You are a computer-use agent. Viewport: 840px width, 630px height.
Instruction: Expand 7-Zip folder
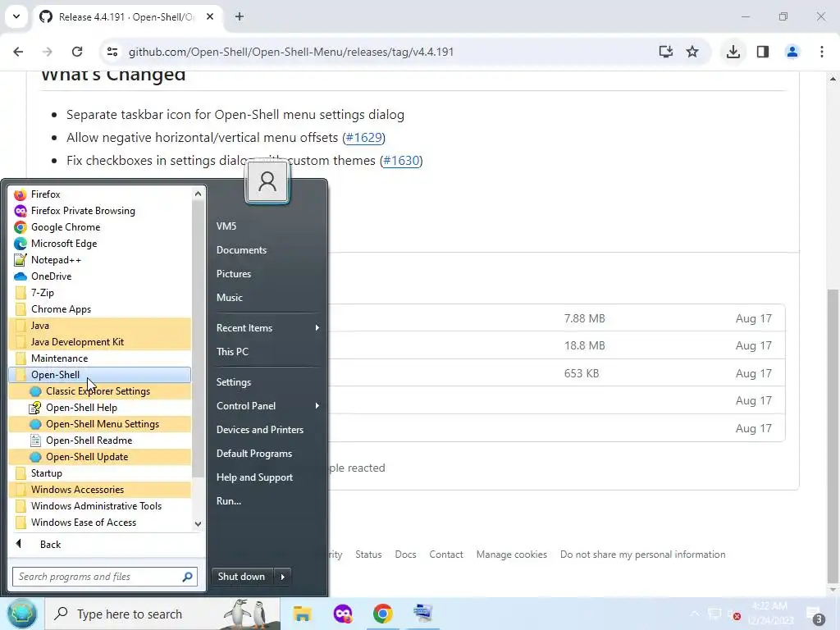tap(99, 293)
